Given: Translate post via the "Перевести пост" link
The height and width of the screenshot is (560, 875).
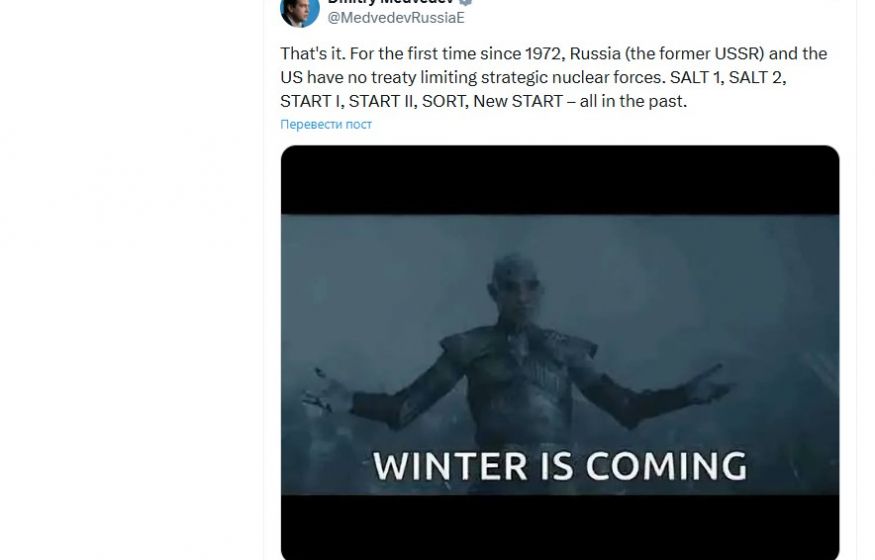Looking at the screenshot, I should point(326,124).
